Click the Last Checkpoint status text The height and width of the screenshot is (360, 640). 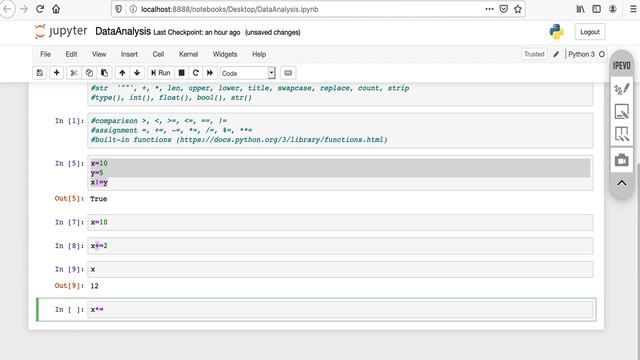click(197, 32)
